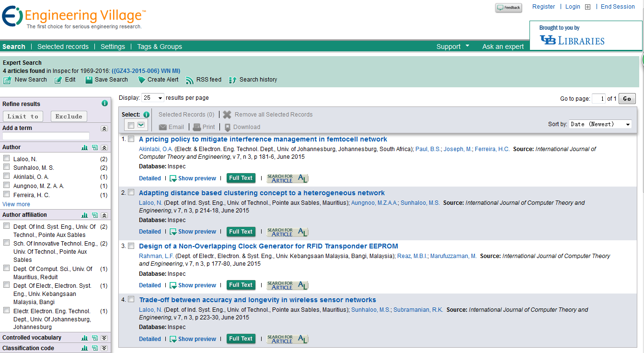The image size is (644, 353).
Task: Open the Settings tab
Action: [113, 47]
